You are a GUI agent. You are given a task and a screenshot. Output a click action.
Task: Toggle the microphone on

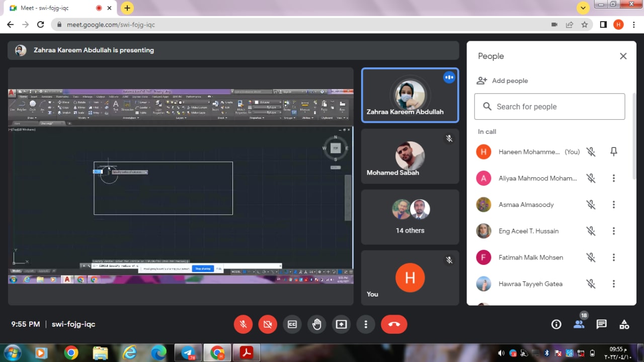[243, 324]
